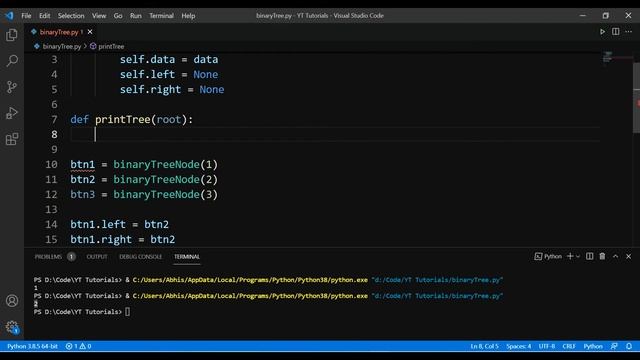
Task: Select the Python terminal instance label
Action: 548,256
